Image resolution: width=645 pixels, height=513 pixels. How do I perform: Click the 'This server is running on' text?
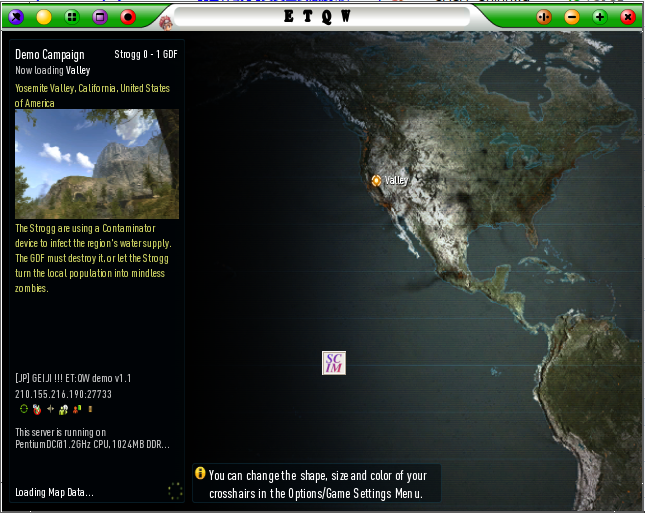click(x=60, y=432)
